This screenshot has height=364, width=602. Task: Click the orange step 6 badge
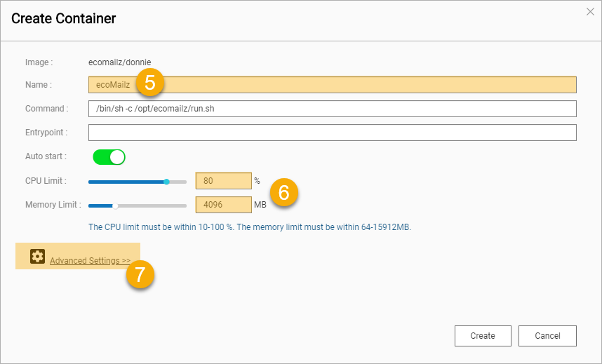coord(284,192)
